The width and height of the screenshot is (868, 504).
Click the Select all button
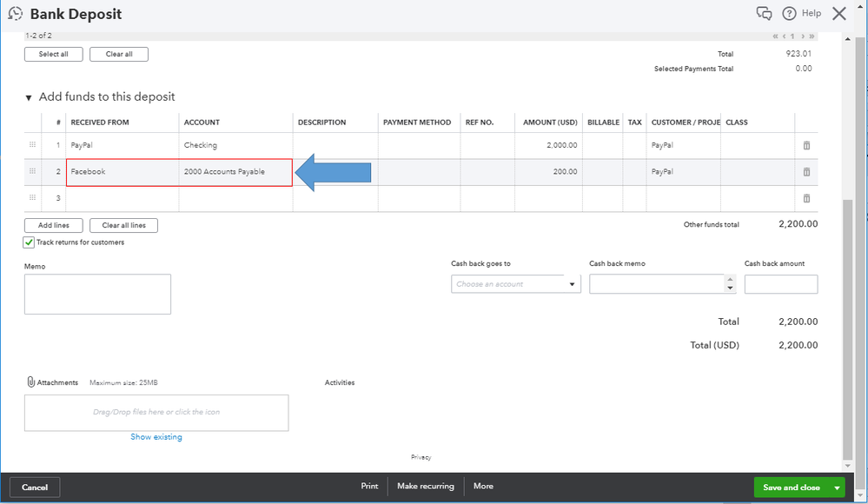54,54
